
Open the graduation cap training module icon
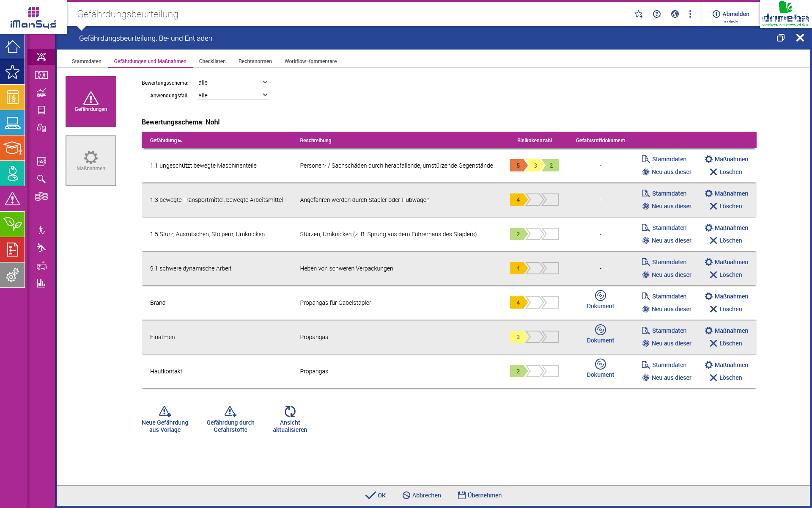click(x=12, y=148)
